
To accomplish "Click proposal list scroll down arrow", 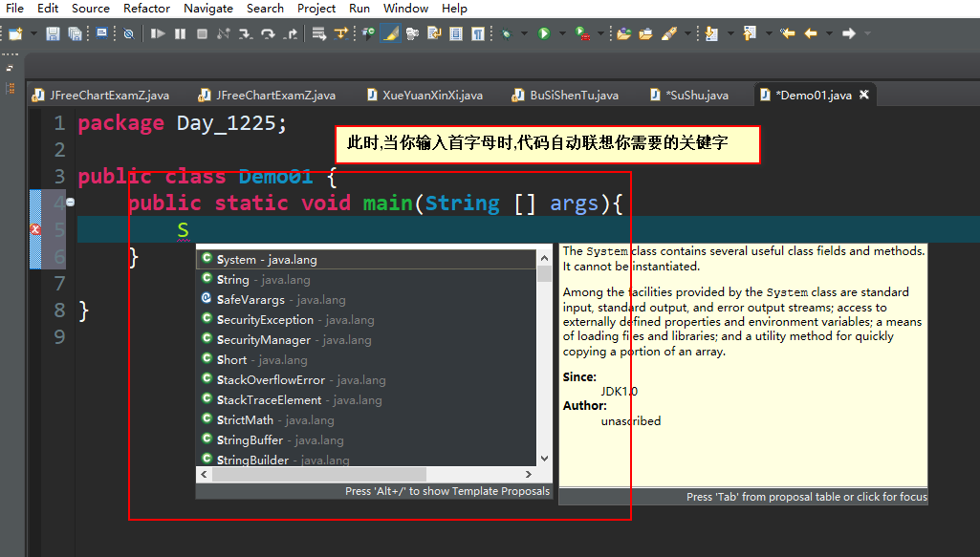I will coord(544,459).
